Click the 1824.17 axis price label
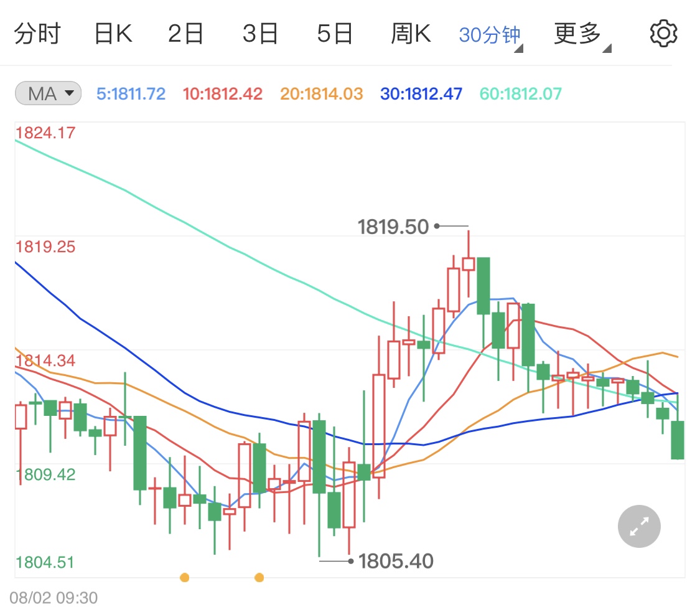The height and width of the screenshot is (607, 700). (x=45, y=133)
